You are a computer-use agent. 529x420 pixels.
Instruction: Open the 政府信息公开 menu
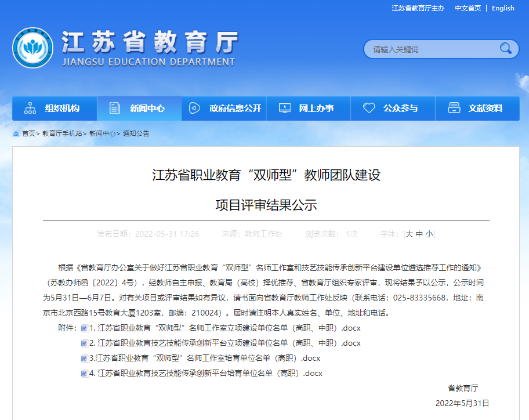224,108
